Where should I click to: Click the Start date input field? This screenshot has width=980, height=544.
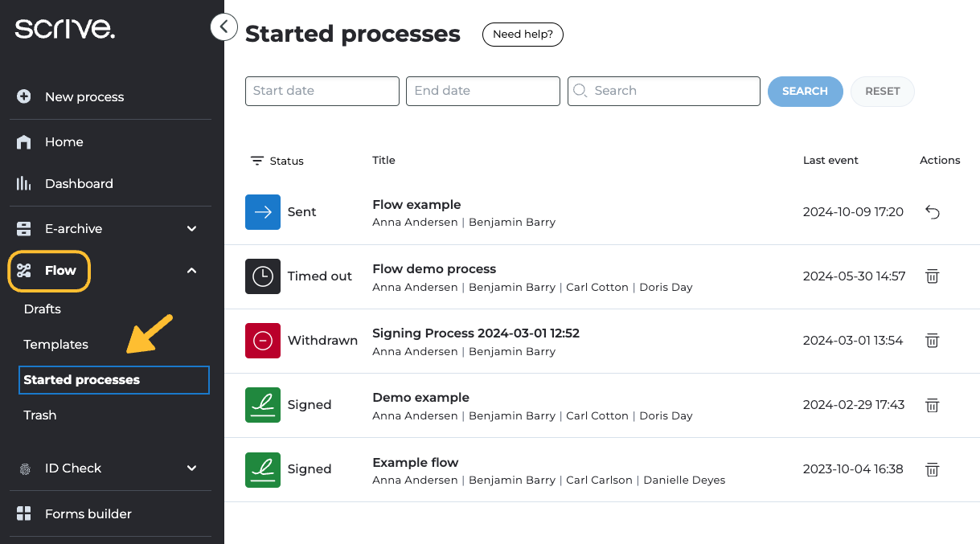(x=322, y=91)
